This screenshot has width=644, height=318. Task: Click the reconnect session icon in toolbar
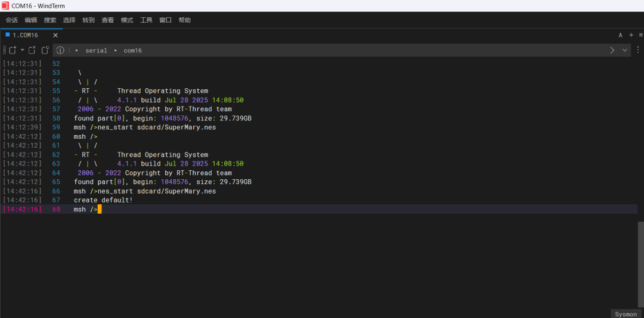tap(45, 50)
